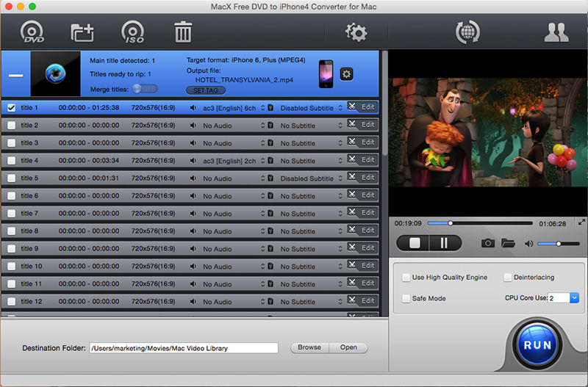
Task: Open snapshot folder icon in the player
Action: [x=508, y=243]
